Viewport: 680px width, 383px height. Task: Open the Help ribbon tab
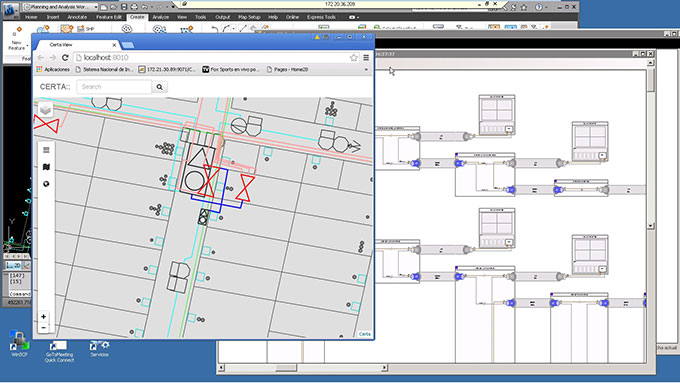click(x=273, y=17)
